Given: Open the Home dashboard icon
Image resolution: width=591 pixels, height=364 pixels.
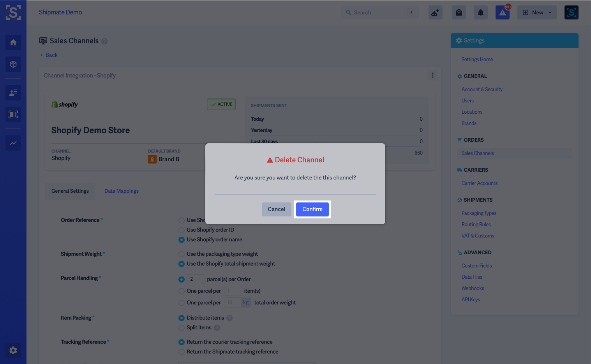Looking at the screenshot, I should [x=13, y=42].
